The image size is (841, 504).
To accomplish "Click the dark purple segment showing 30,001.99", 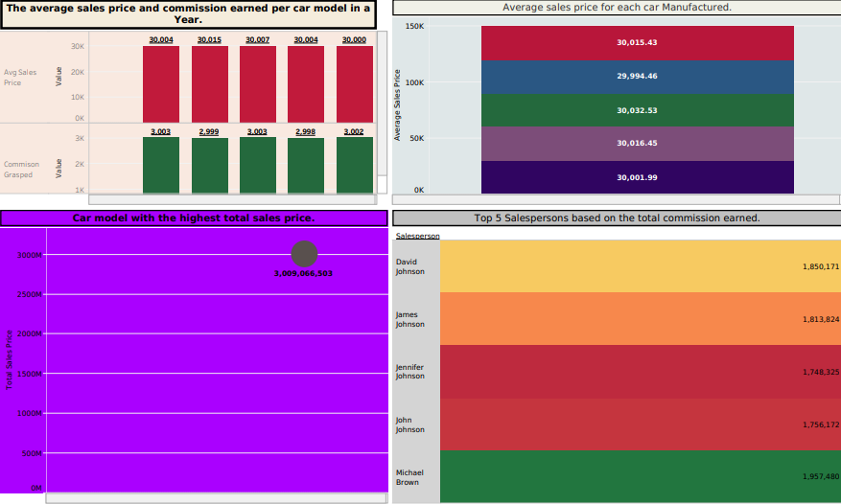I will (637, 176).
